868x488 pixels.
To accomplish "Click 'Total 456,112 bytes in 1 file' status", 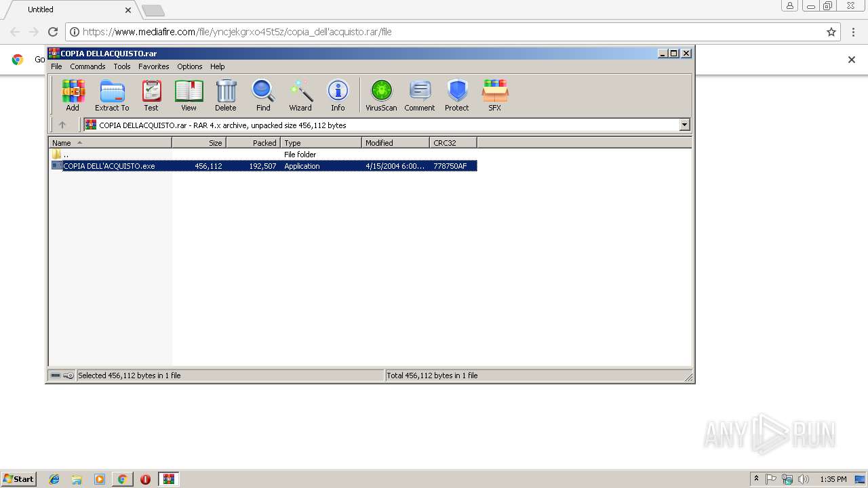I will [x=432, y=375].
